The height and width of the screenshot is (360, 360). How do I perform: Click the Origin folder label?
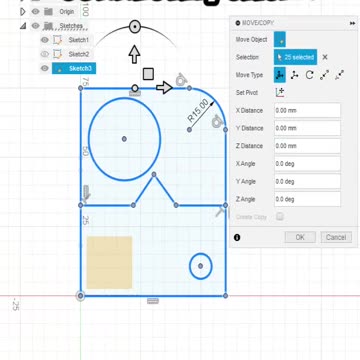[67, 12]
